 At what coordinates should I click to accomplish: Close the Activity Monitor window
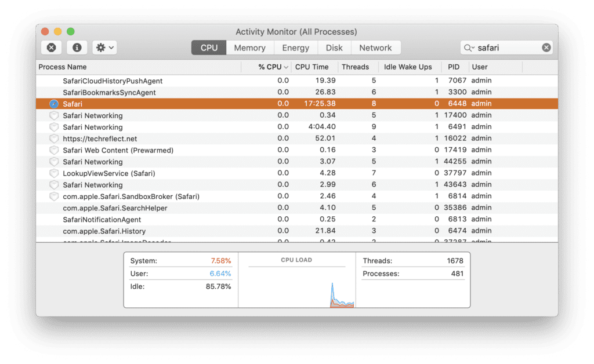pos(45,31)
